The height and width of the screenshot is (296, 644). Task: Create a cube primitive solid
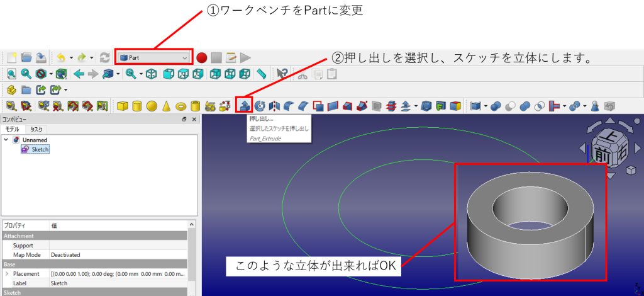tap(123, 106)
